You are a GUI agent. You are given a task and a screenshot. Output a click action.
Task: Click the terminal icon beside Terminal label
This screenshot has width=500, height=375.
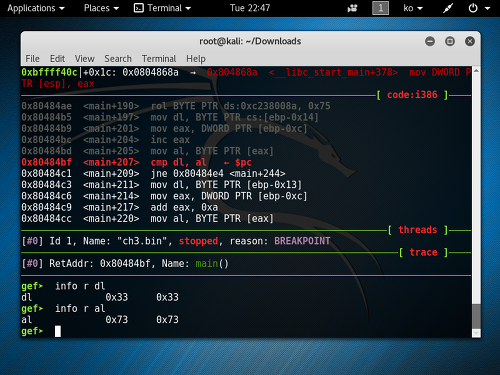point(138,8)
